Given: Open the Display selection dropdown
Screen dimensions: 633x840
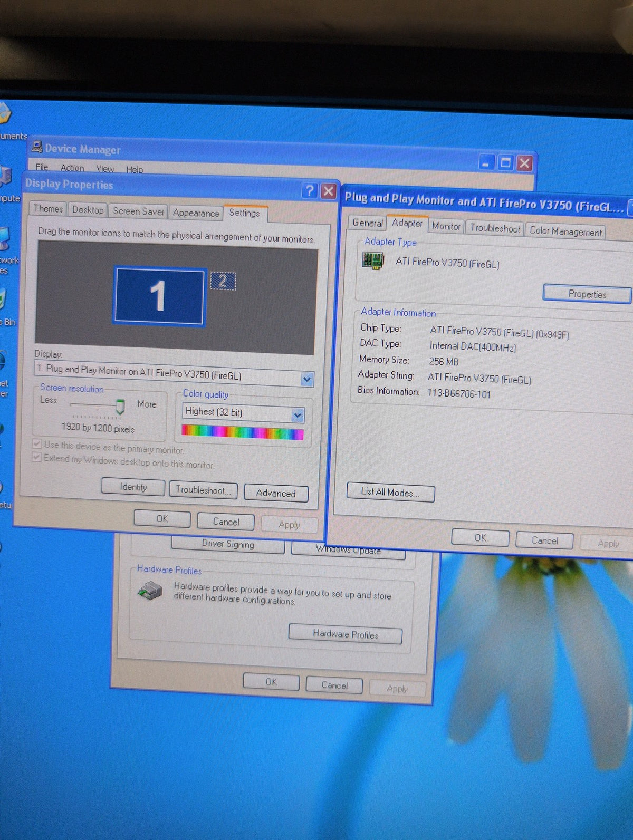Looking at the screenshot, I should coord(306,379).
